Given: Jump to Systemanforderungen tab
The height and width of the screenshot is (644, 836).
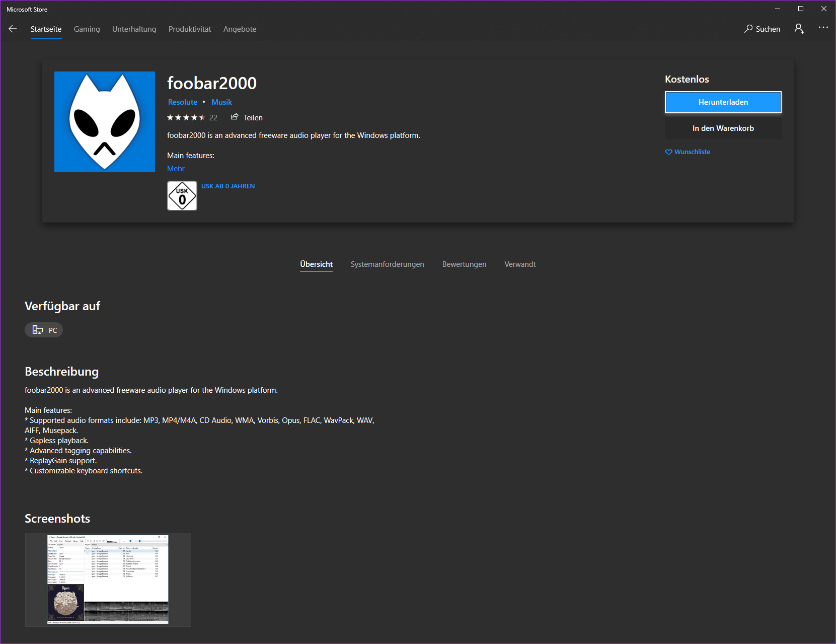Looking at the screenshot, I should pyautogui.click(x=388, y=264).
